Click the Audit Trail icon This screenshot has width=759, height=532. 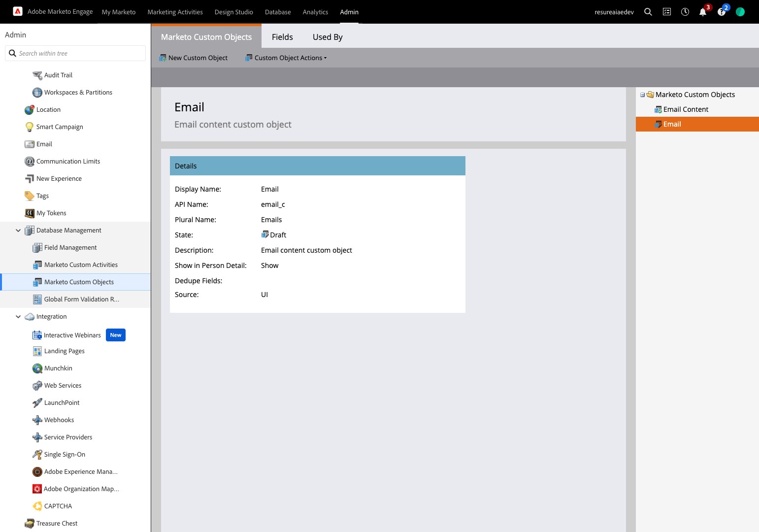click(x=37, y=75)
